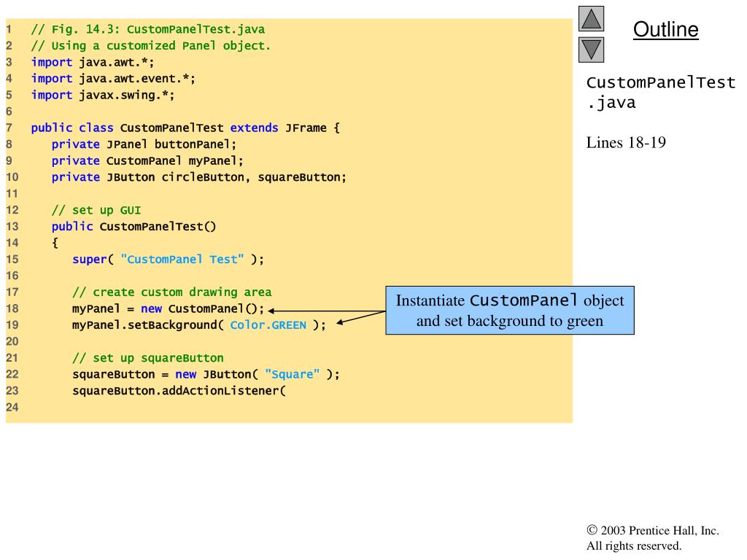747x560 pixels.
Task: Open the Outline heading link
Action: click(665, 29)
